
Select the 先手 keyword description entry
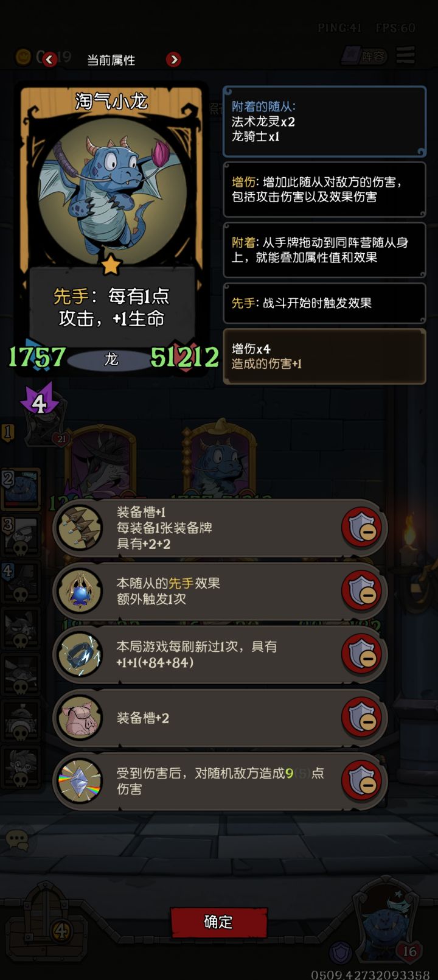(x=324, y=303)
